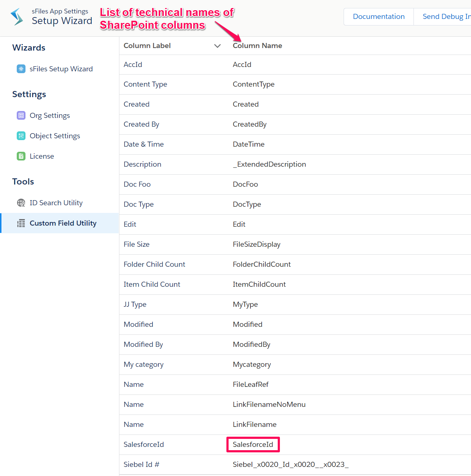
Task: Open the Documentation button
Action: pos(379,17)
